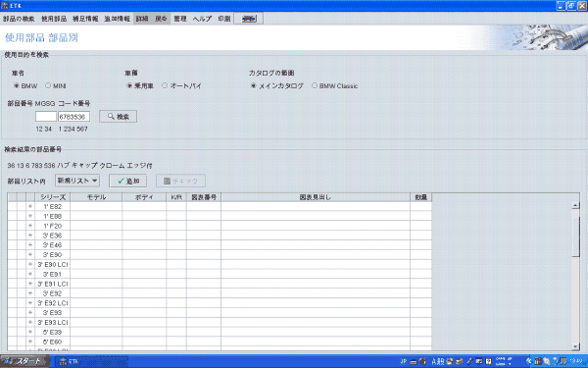The height and width of the screenshot is (368, 588).
Task: Click the results table scrollbar up arrow
Action: click(575, 205)
